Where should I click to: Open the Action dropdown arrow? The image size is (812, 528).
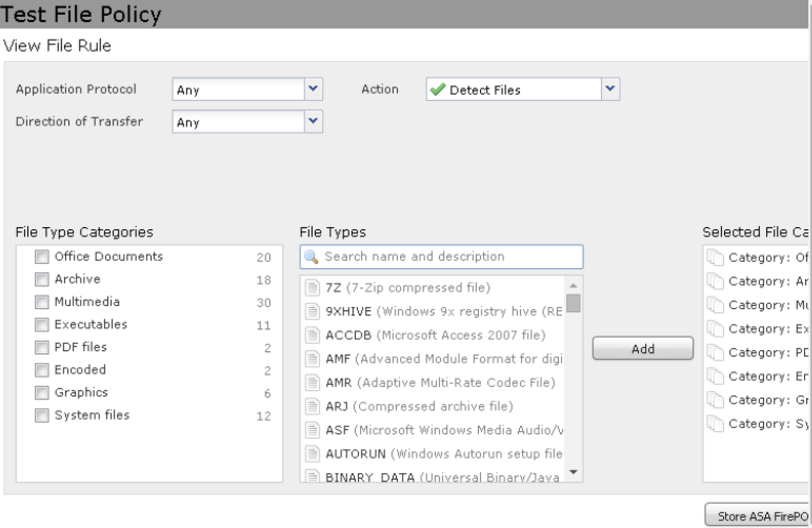[x=610, y=89]
